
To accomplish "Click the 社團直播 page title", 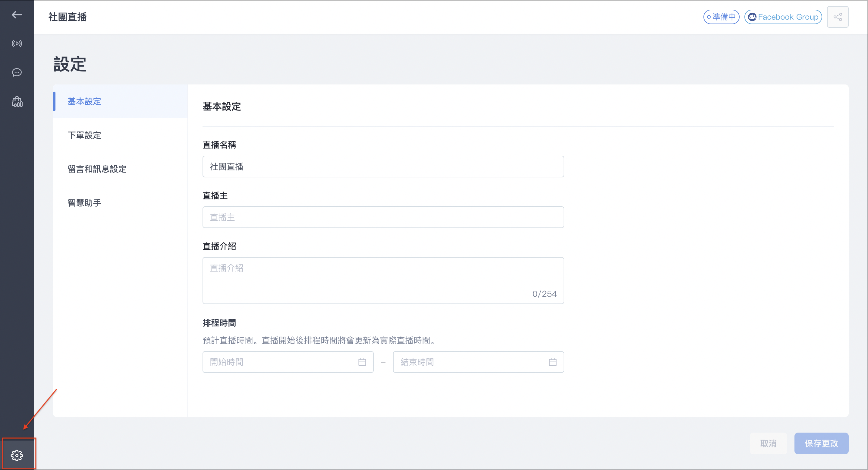I will click(68, 17).
